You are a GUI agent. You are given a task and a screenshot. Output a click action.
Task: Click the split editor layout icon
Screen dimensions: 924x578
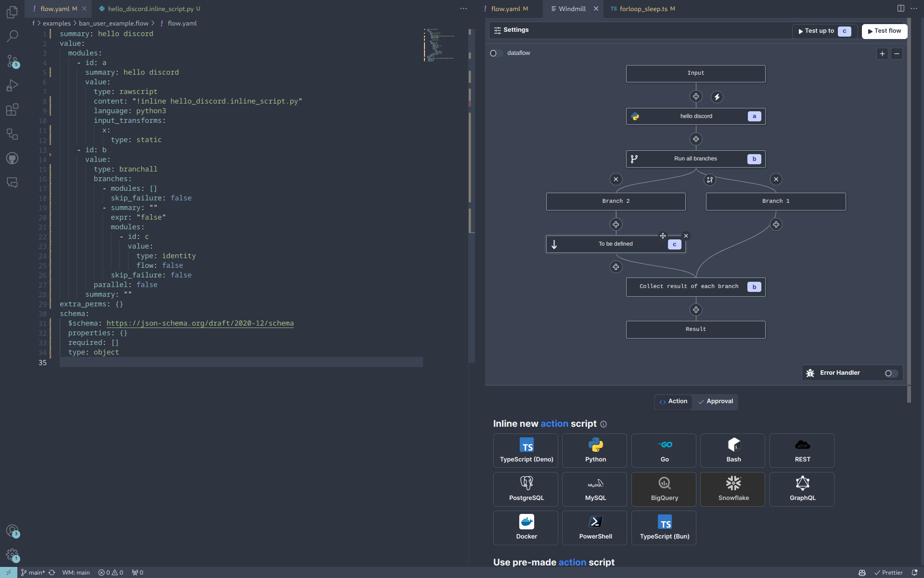(x=900, y=8)
